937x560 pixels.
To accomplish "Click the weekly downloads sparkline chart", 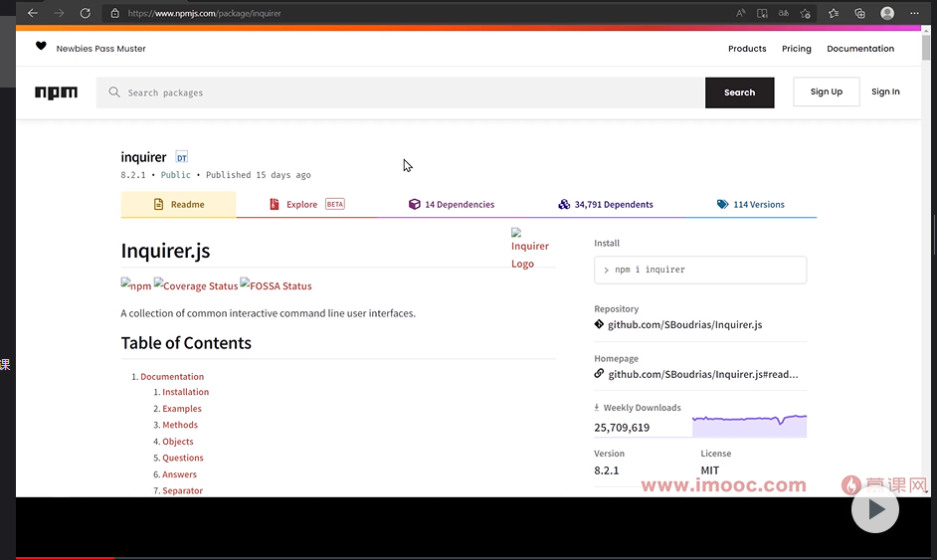I will point(749,426).
